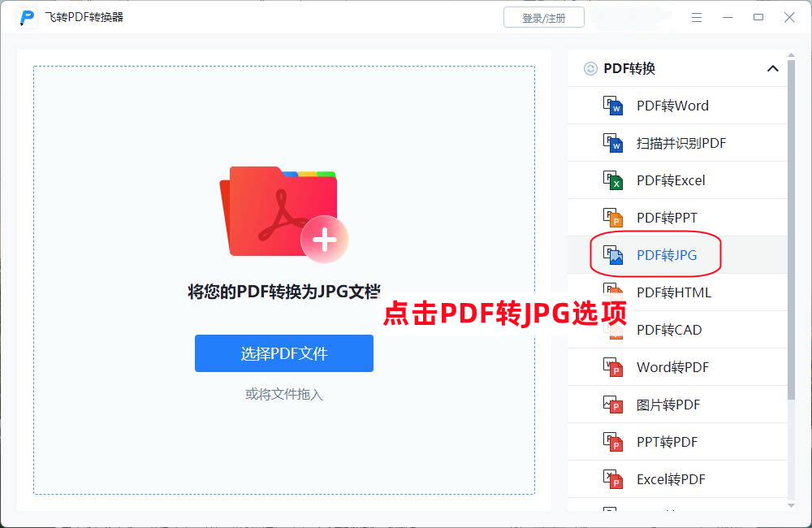This screenshot has height=528, width=812.
Task: Collapse the PDF转换 section chevron
Action: pos(773,68)
